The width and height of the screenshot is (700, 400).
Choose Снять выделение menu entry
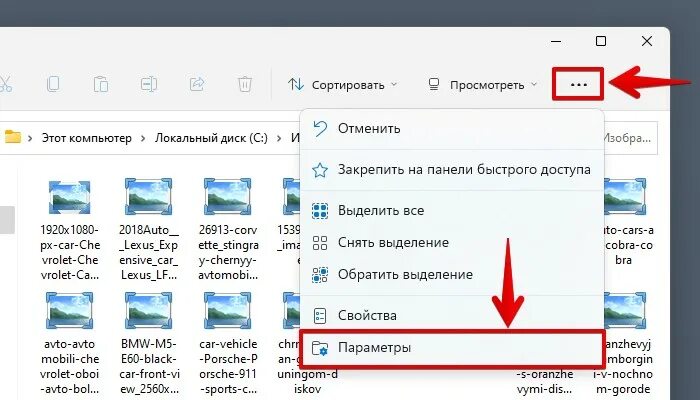(452, 242)
